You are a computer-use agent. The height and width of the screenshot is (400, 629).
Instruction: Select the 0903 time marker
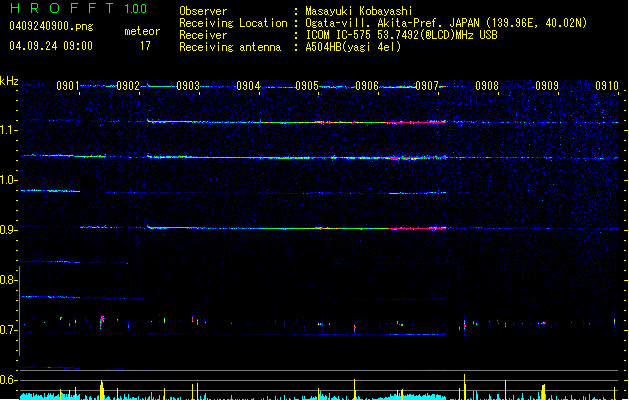click(188, 87)
